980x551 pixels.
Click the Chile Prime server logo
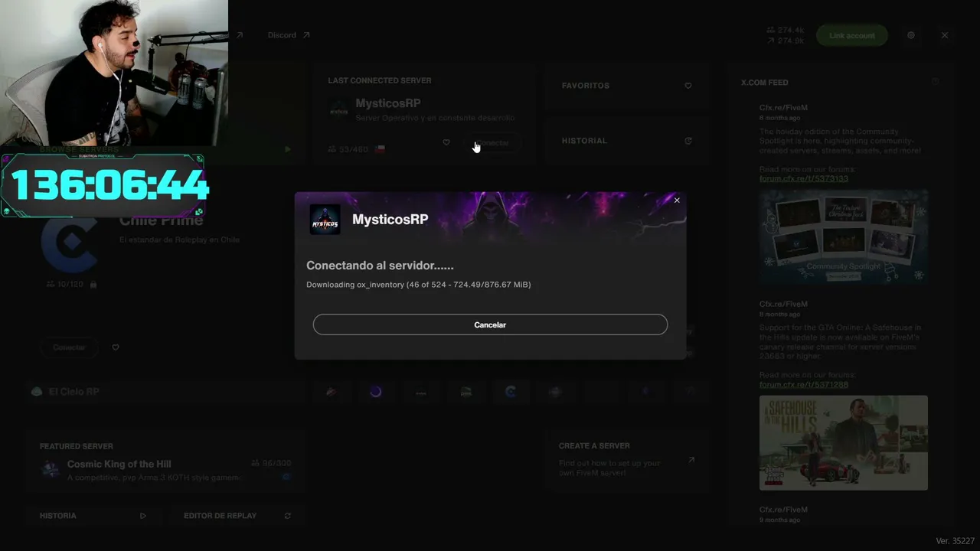(69, 243)
